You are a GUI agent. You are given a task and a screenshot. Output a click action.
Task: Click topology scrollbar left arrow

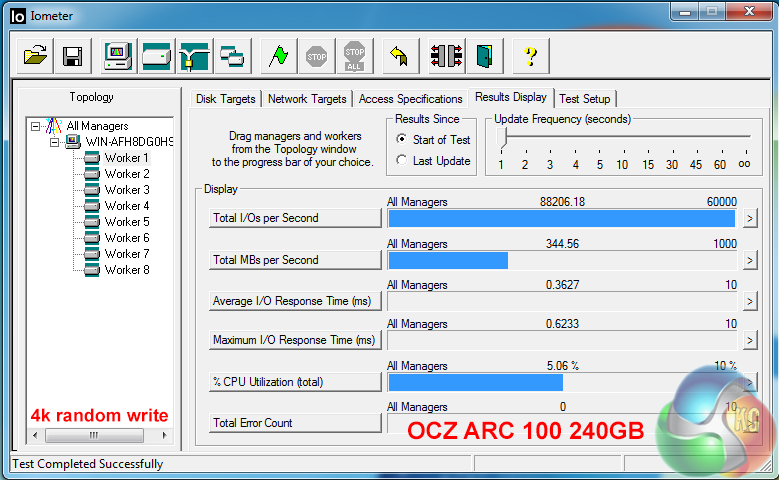(x=35, y=435)
